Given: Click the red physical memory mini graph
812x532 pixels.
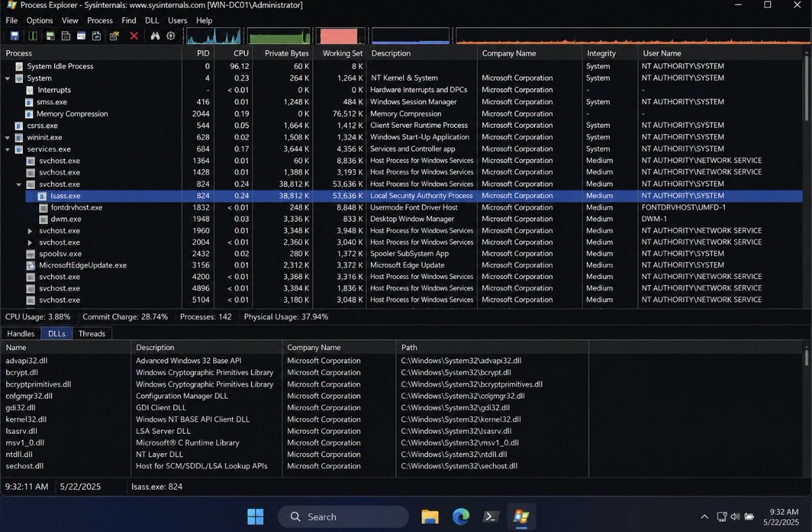Looking at the screenshot, I should [x=342, y=36].
